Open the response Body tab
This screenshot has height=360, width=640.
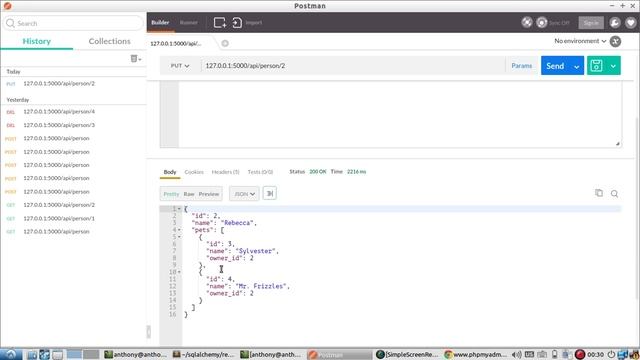point(170,172)
